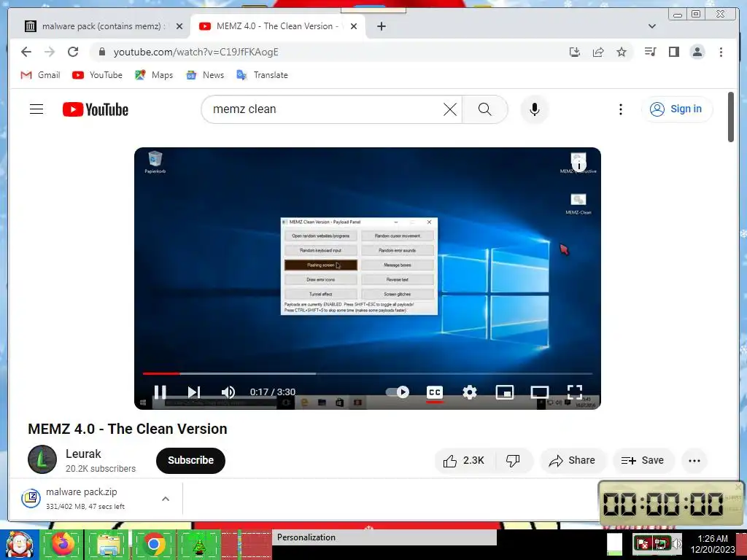This screenshot has height=560, width=747.
Task: Save the video to a playlist
Action: [x=643, y=461]
